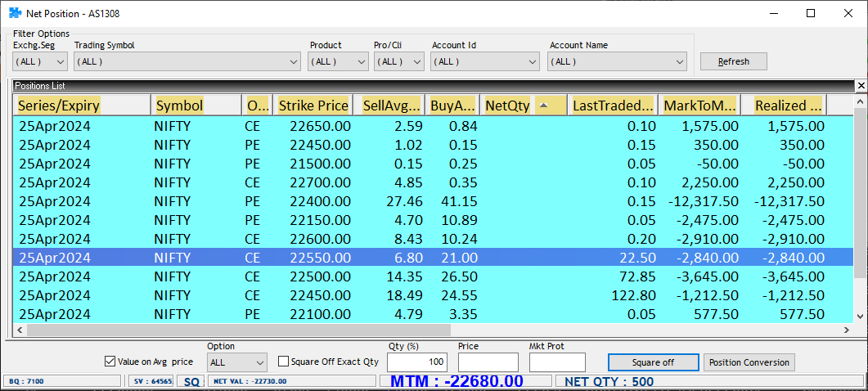Click the Refresh button
The width and height of the screenshot is (868, 391).
[x=734, y=61]
